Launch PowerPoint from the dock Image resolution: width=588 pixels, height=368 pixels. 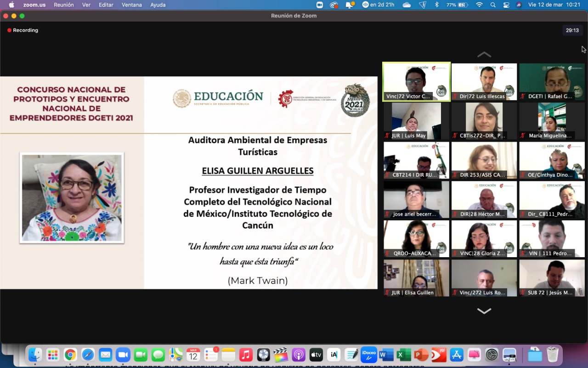coord(421,355)
